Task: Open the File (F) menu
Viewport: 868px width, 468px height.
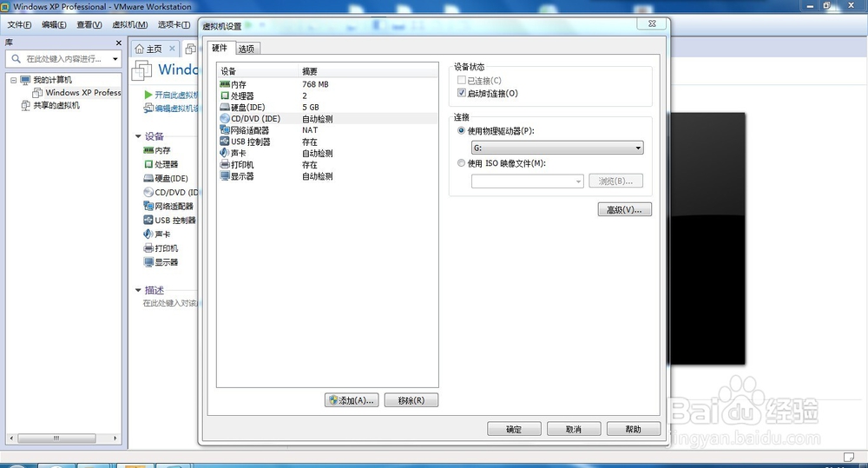Action: coord(19,24)
